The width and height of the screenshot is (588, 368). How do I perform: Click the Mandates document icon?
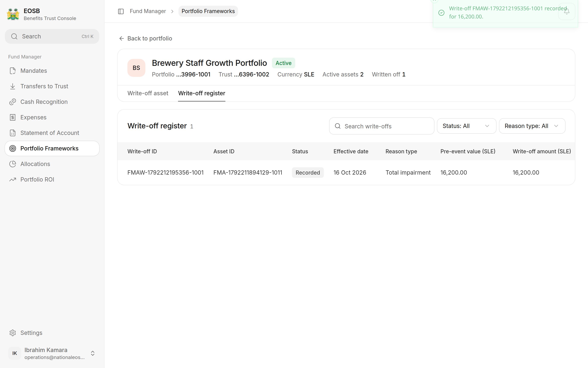coord(13,71)
